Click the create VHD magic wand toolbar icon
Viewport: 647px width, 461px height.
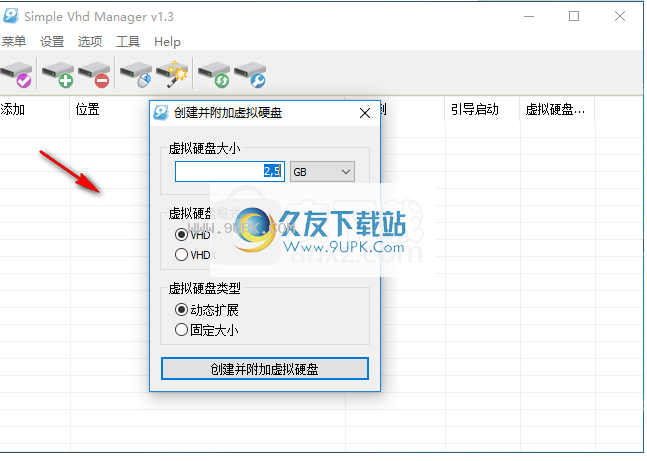point(172,74)
